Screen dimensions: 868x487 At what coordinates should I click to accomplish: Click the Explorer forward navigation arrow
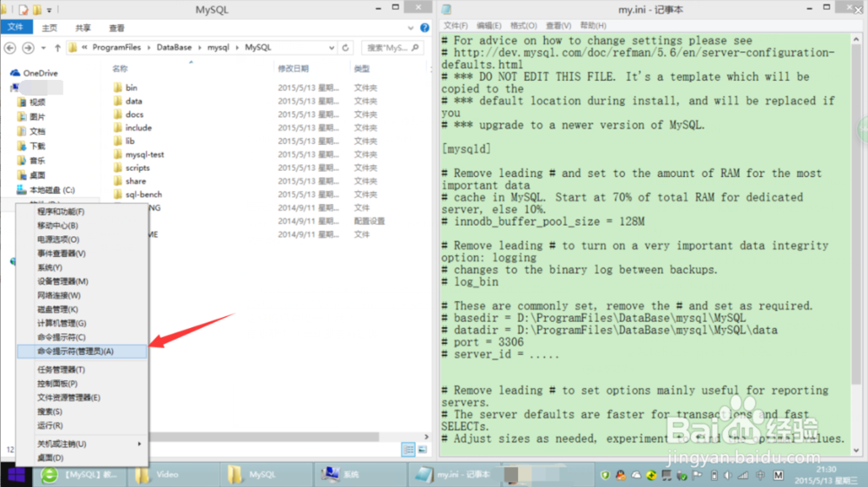[28, 48]
